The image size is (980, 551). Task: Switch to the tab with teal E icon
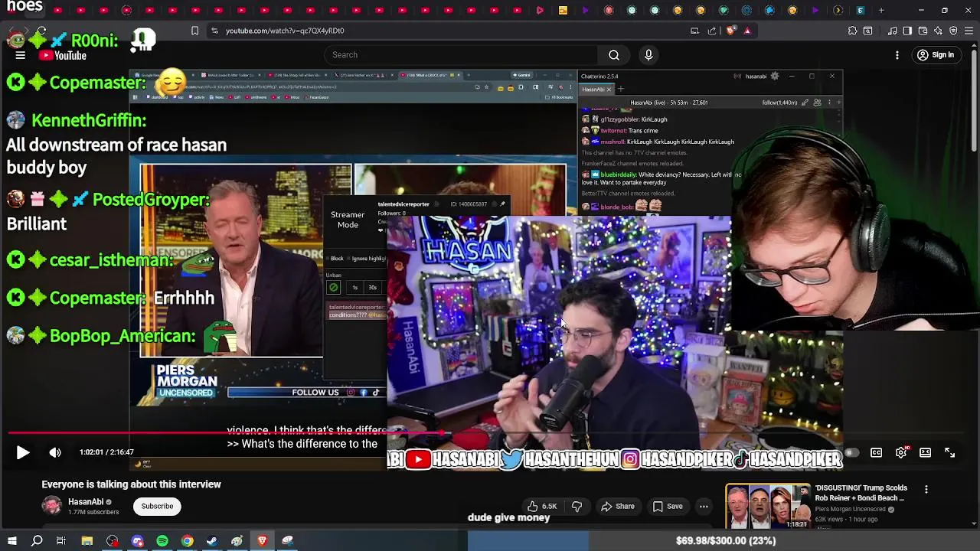pyautogui.click(x=861, y=10)
